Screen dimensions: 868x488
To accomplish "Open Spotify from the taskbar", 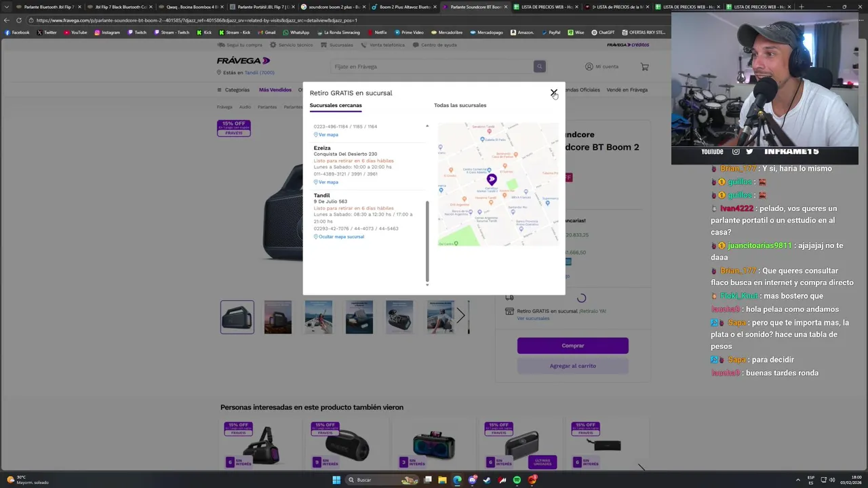I will (x=517, y=480).
